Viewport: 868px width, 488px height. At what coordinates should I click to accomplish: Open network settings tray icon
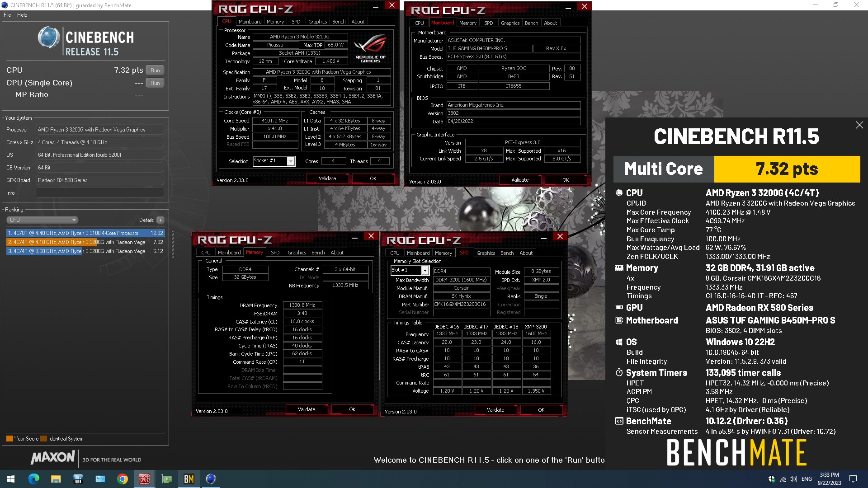(783, 479)
